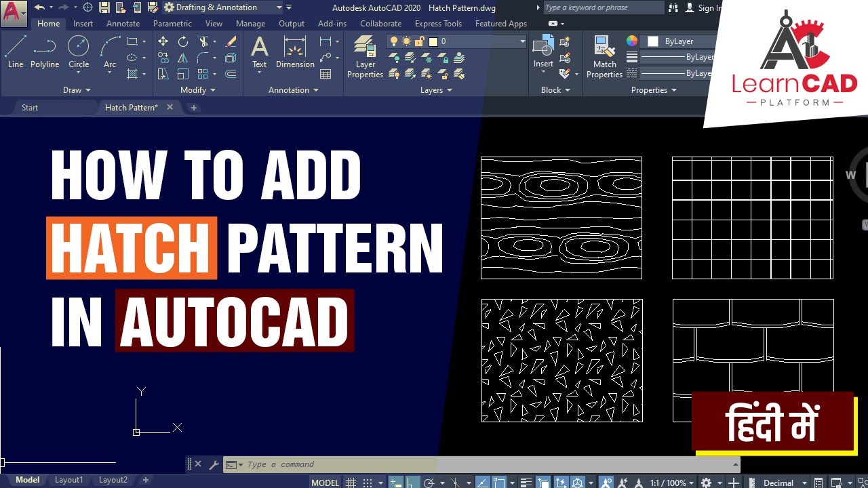Screen dimensions: 868x488
Task: Toggle the drawing grid display in status bar
Action: 351,483
